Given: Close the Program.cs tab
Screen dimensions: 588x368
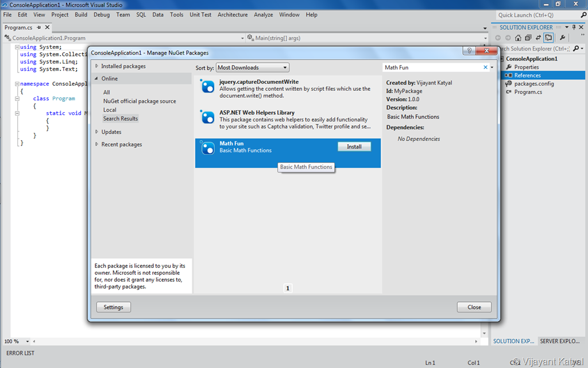Looking at the screenshot, I should pyautogui.click(x=47, y=27).
